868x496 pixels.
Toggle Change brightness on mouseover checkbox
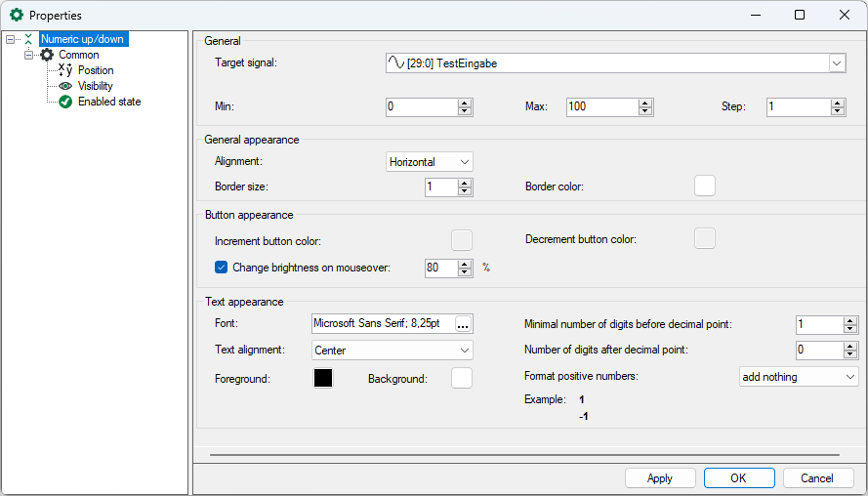click(x=221, y=267)
